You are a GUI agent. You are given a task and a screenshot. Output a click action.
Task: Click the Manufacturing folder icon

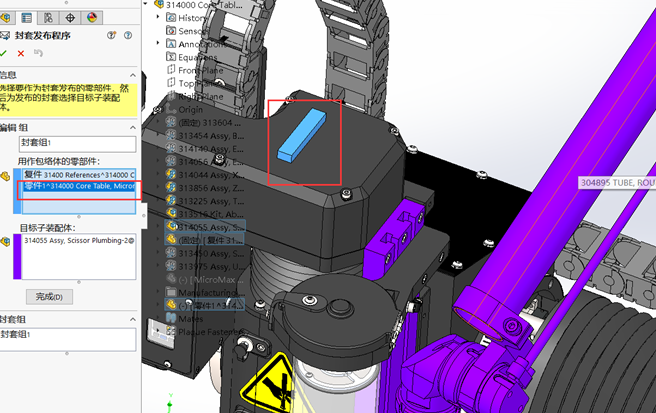pyautogui.click(x=171, y=292)
